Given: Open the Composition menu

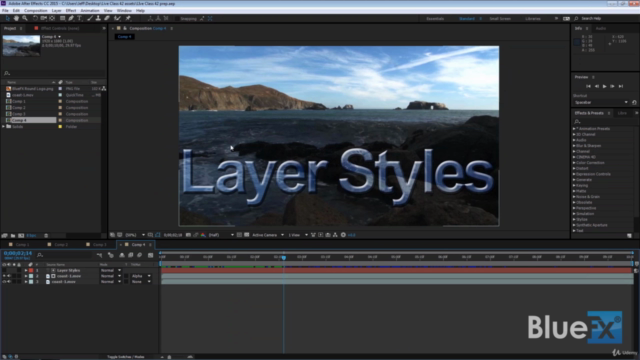Looking at the screenshot, I should click(x=36, y=11).
